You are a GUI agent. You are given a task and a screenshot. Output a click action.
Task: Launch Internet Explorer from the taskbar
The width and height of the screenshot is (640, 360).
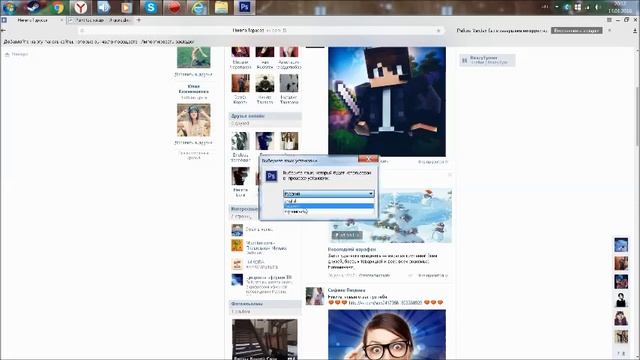click(x=198, y=7)
